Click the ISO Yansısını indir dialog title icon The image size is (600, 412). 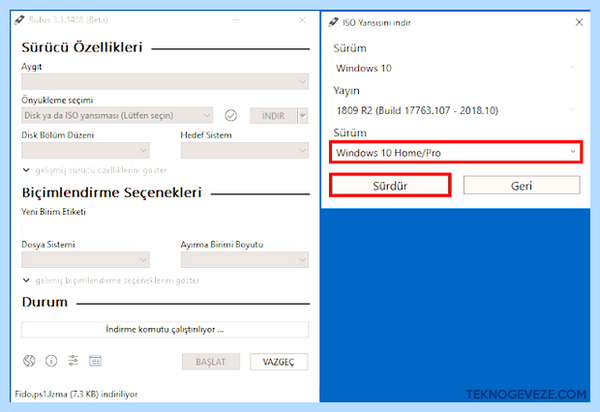[x=333, y=22]
